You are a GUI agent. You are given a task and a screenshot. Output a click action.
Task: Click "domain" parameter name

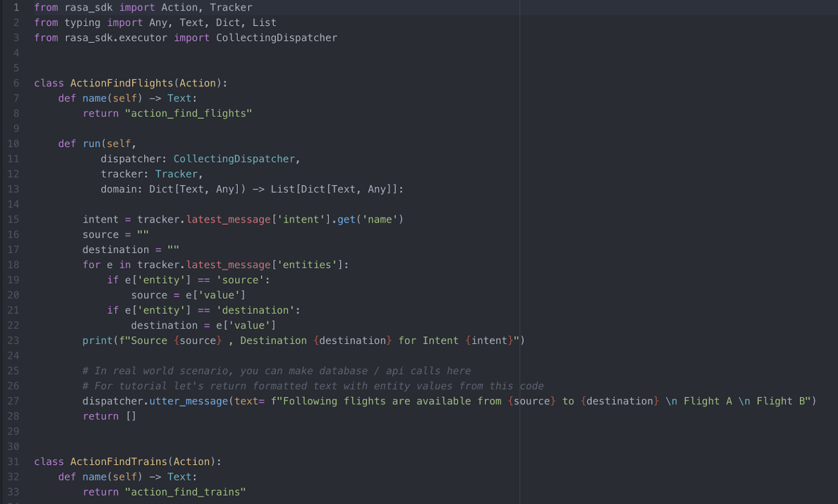coord(119,189)
